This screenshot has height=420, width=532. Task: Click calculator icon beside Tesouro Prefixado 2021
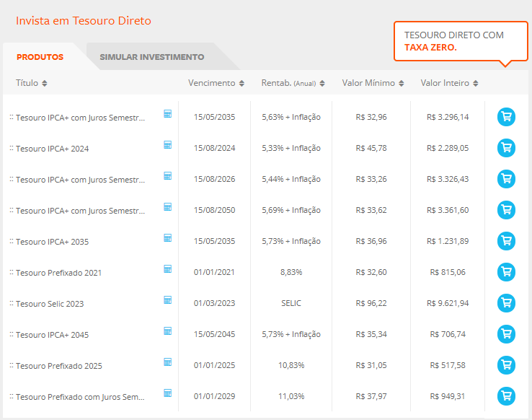[167, 268]
